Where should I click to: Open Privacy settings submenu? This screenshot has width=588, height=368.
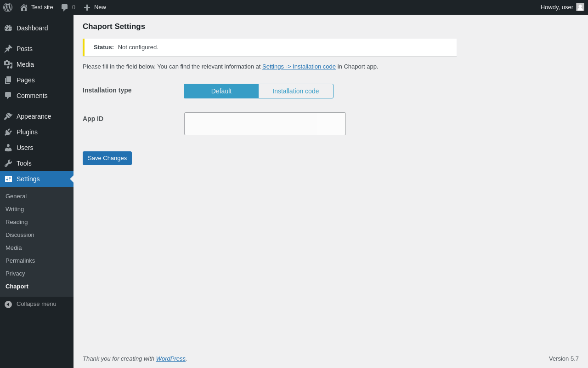[x=37, y=274]
